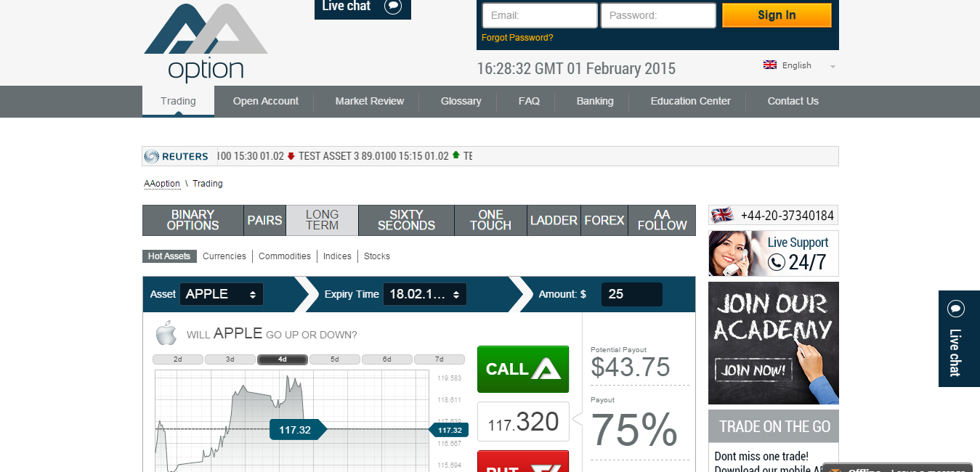The width and height of the screenshot is (980, 472).
Task: Open the Expiry Time dropdown
Action: coord(425,294)
